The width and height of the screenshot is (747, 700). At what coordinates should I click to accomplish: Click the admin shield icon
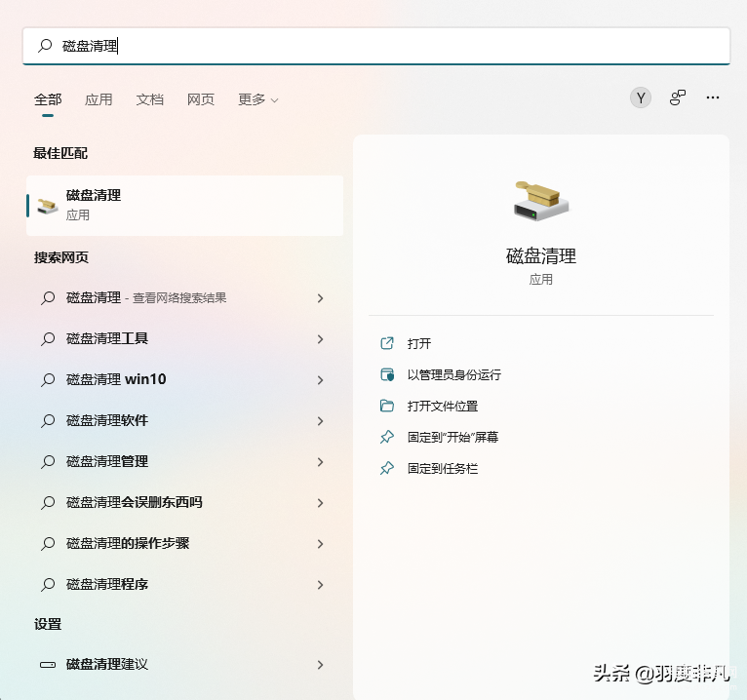coord(387,374)
